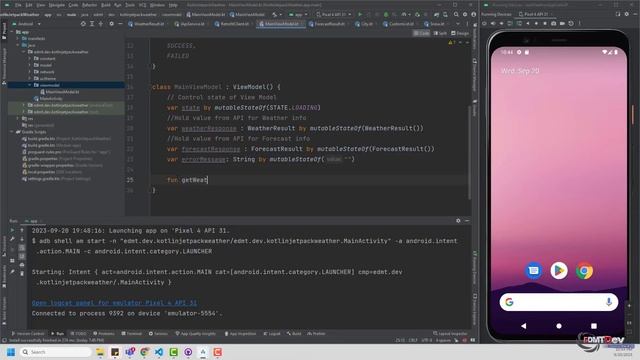Tap the Google search bar on phone

coord(559,302)
